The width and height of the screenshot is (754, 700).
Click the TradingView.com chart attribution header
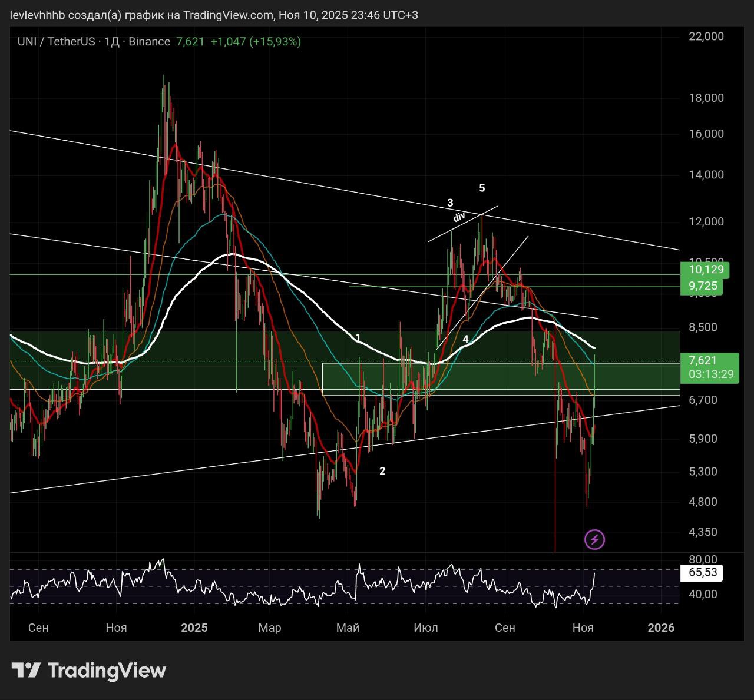click(x=214, y=15)
